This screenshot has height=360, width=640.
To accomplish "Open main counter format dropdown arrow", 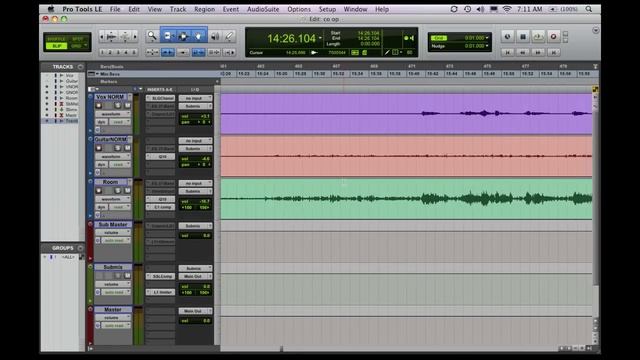I will [320, 38].
